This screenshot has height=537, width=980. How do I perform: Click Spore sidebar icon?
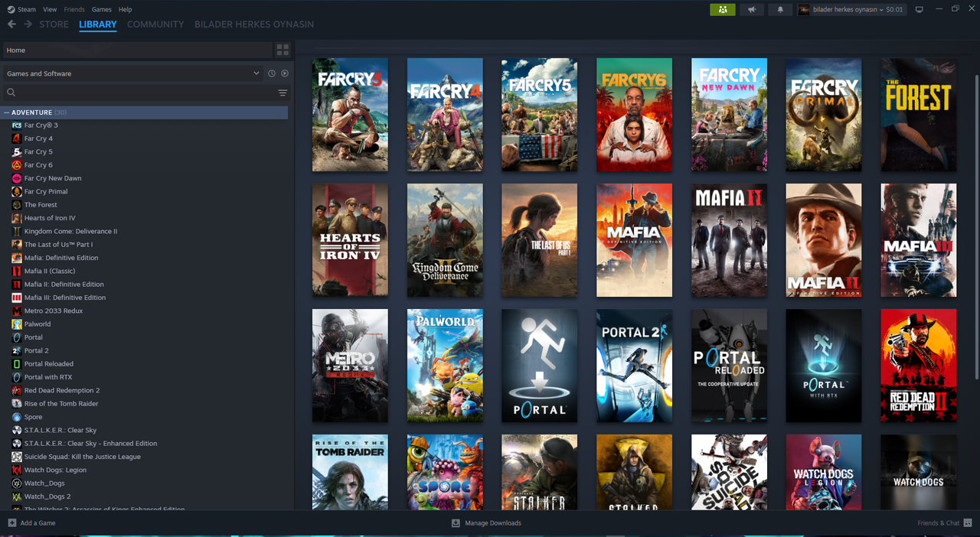pos(17,417)
